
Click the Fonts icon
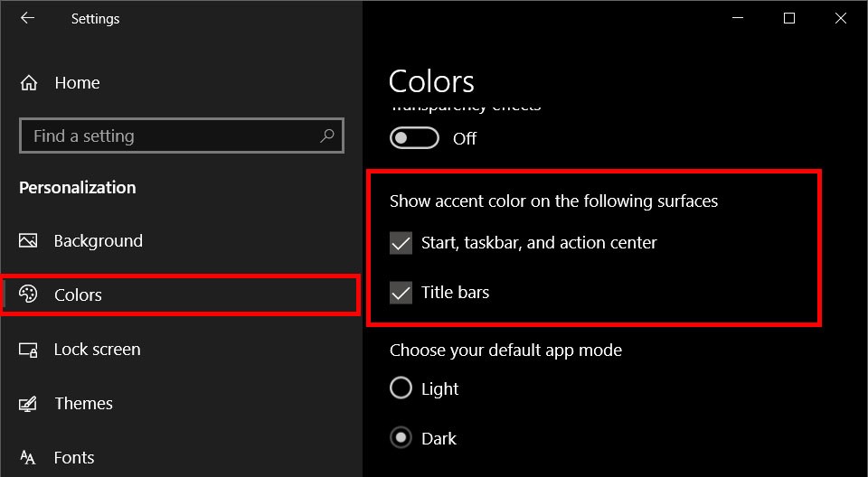tap(28, 458)
